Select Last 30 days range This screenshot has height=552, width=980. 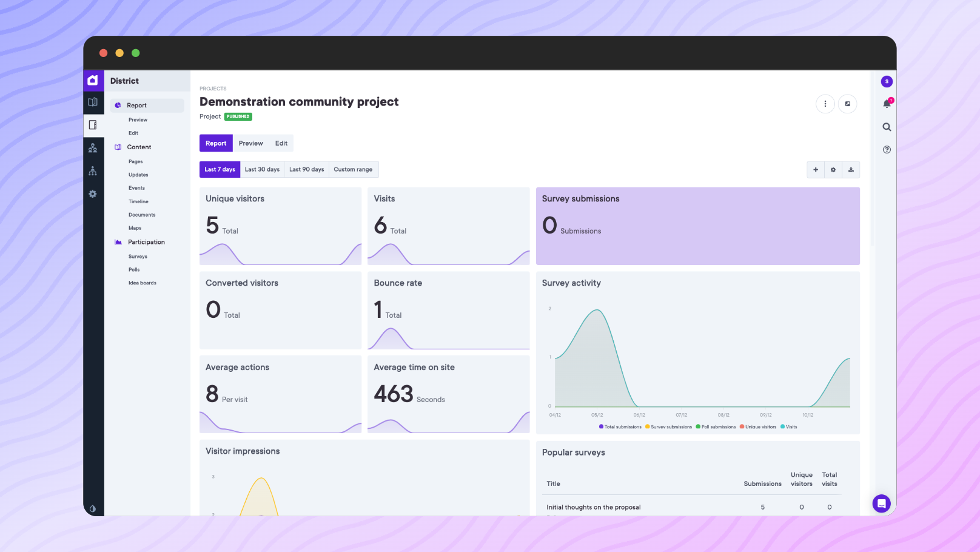(x=262, y=169)
